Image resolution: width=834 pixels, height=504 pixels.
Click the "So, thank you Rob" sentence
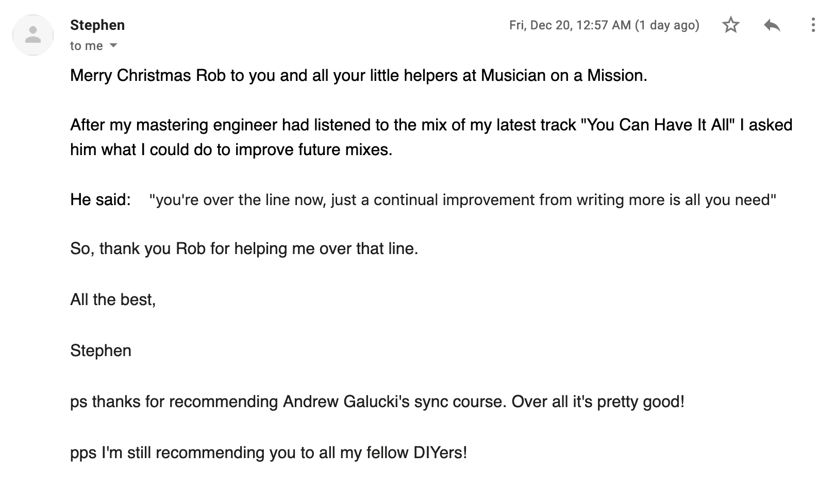pyautogui.click(x=244, y=248)
